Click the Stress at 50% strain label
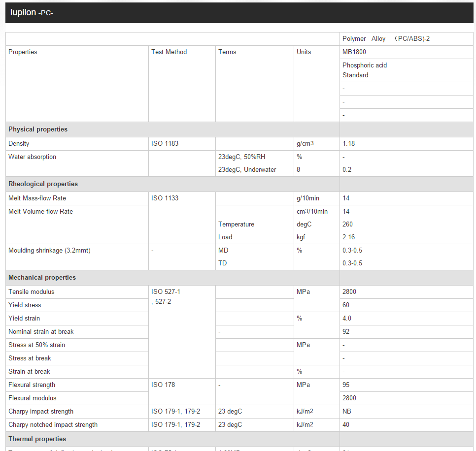Viewport: 476px width, 451px height. (37, 345)
